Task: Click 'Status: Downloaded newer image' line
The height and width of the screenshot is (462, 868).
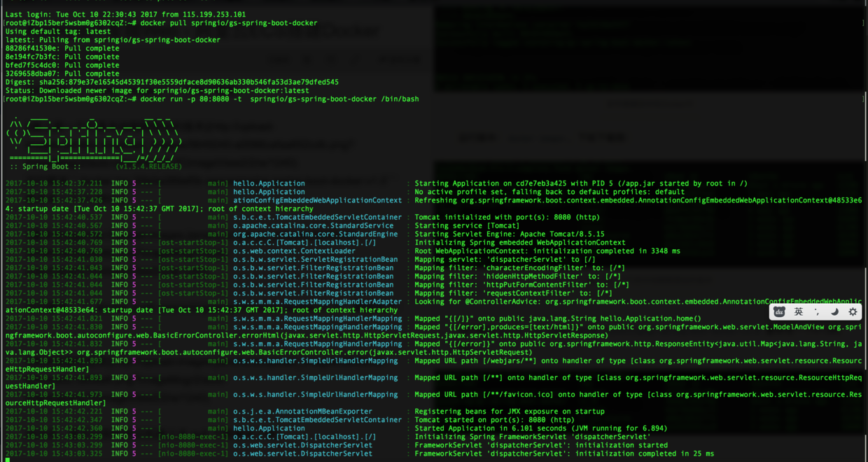Action: pos(157,90)
